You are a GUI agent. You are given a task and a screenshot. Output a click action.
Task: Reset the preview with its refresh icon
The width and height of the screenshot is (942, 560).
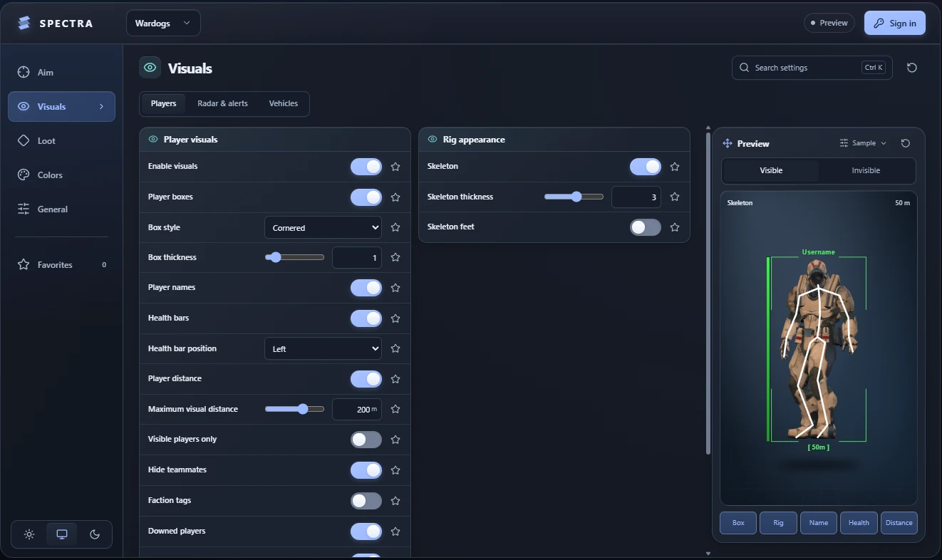tap(906, 143)
